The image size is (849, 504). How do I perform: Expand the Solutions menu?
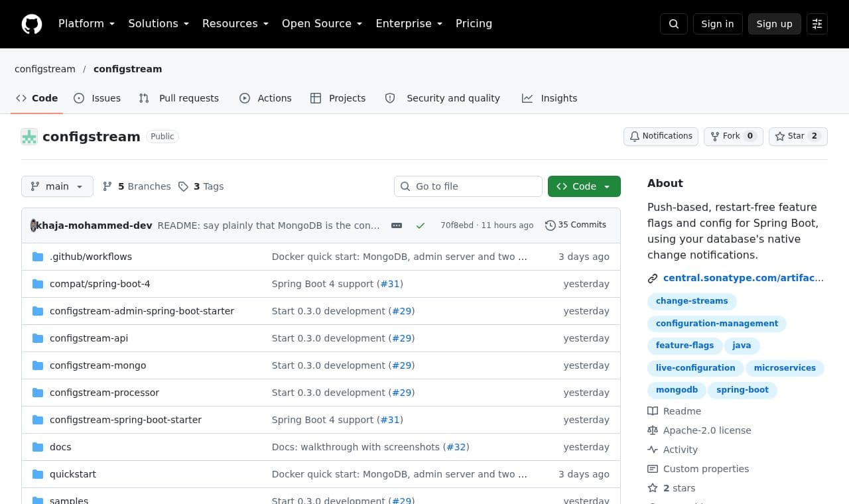tap(159, 24)
